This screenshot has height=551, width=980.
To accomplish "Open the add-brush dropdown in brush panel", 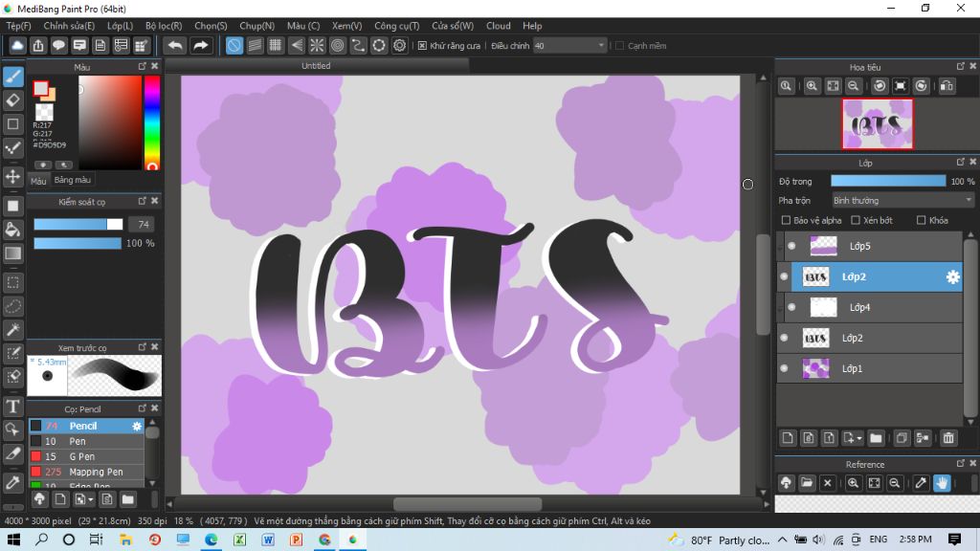I will tap(91, 499).
